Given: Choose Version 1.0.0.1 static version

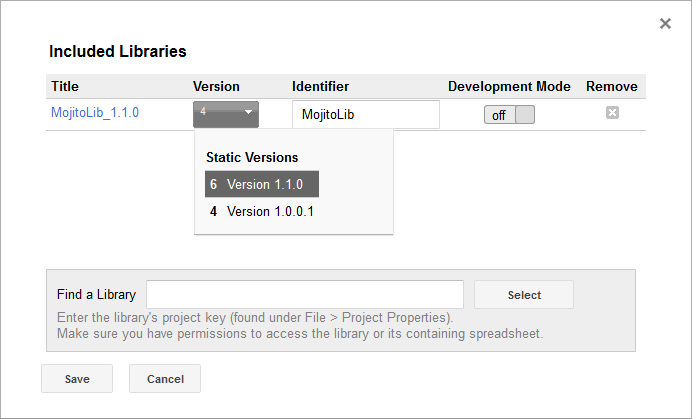Looking at the screenshot, I should (262, 212).
